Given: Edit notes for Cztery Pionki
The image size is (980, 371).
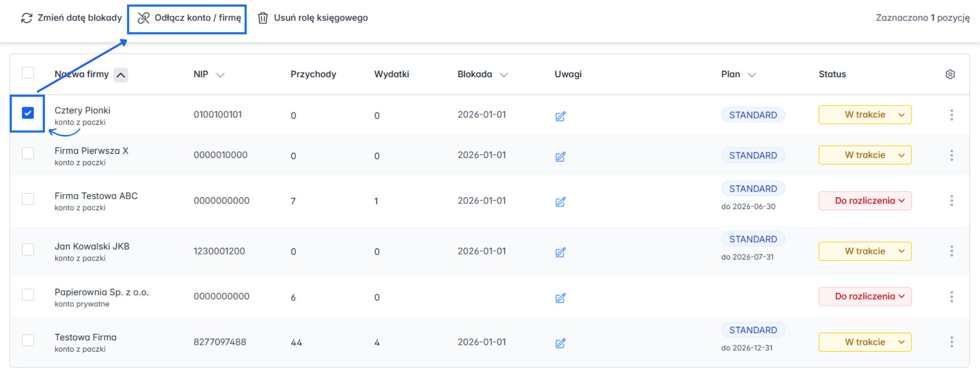Looking at the screenshot, I should coord(560,116).
